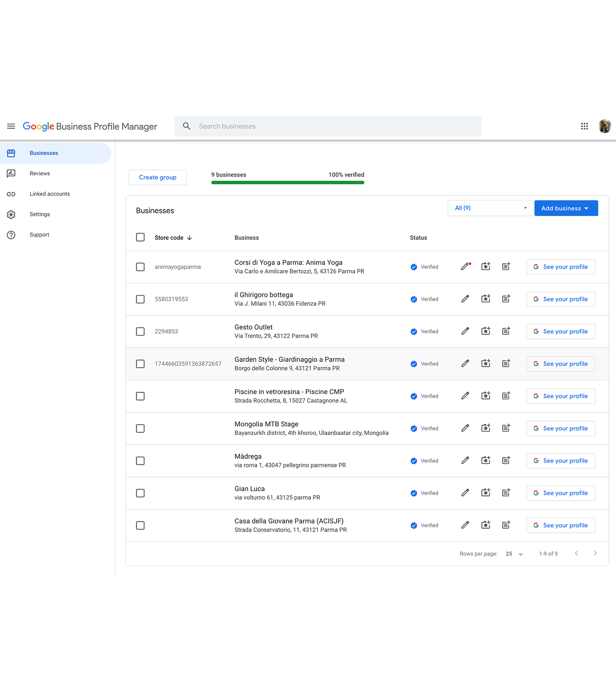Edit profile for Piscine CMP
The width and height of the screenshot is (616, 692).
pos(465,396)
